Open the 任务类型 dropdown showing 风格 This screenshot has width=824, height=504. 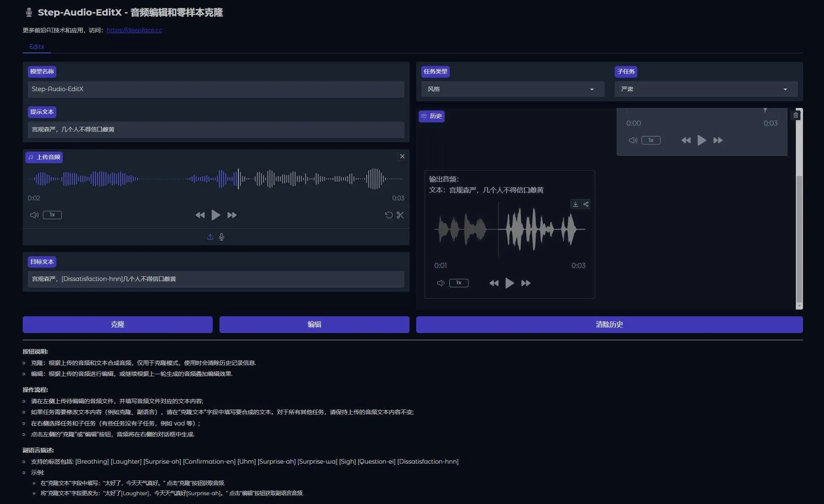tap(512, 89)
